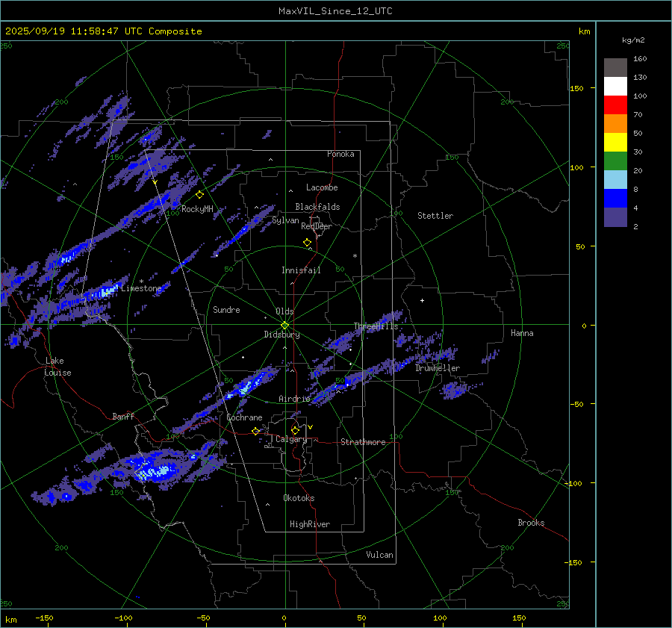Click the Lake Louise map label
672x628 pixels.
(57, 367)
